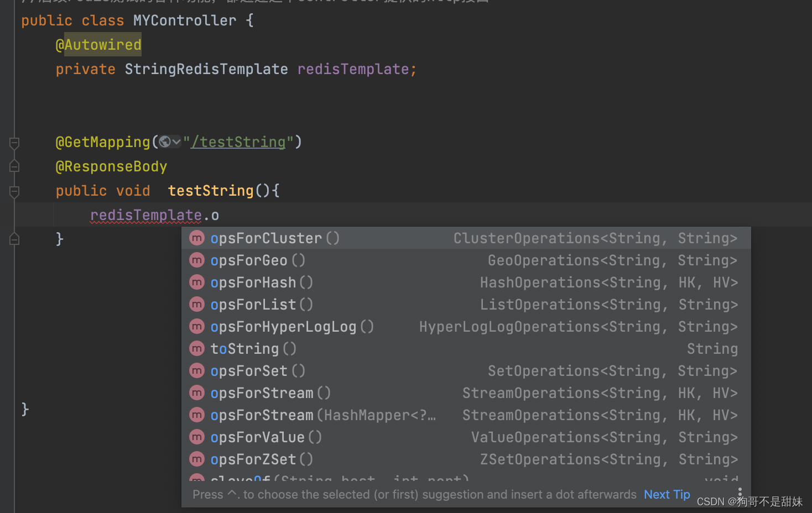Click the method icon next to opsForValue

point(197,437)
